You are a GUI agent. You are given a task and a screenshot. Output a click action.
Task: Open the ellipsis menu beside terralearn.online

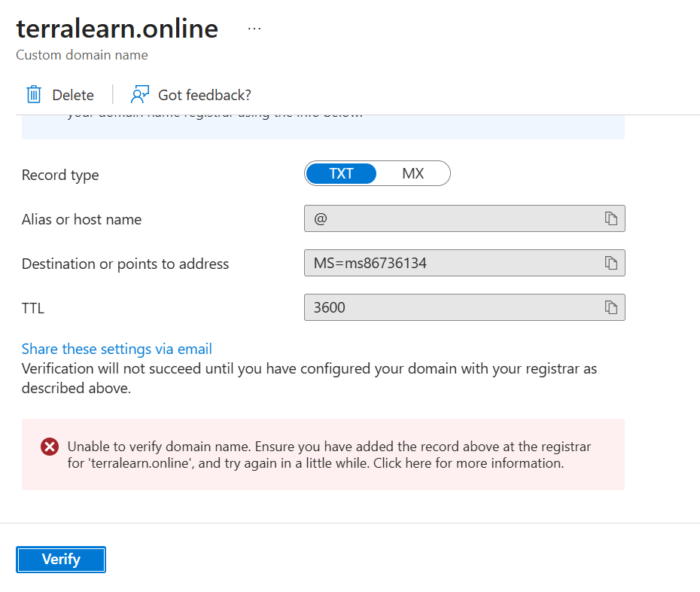point(254,27)
